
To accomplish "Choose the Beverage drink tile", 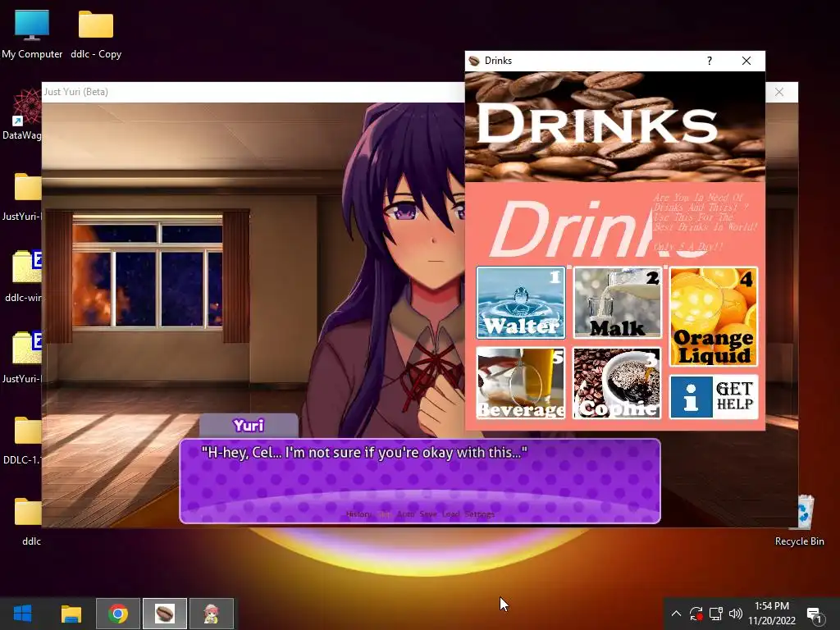I will click(521, 383).
